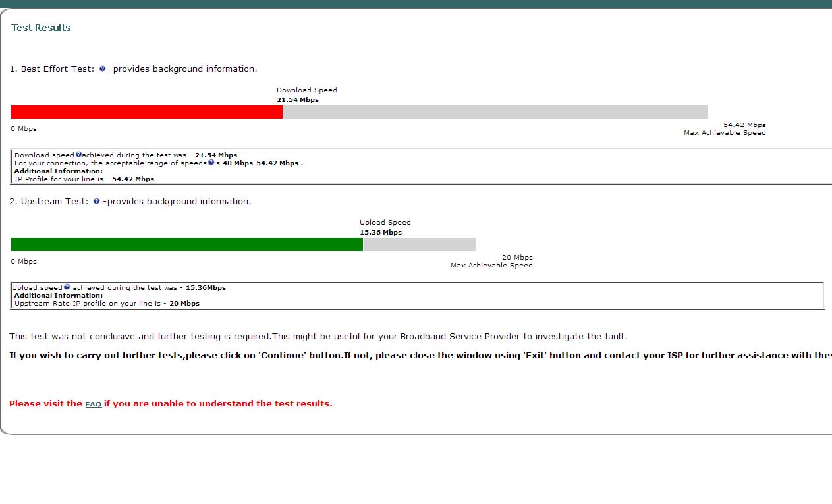Image resolution: width=832 pixels, height=504 pixels.
Task: Click the '2. Upstream Test:' label
Action: [x=49, y=202]
